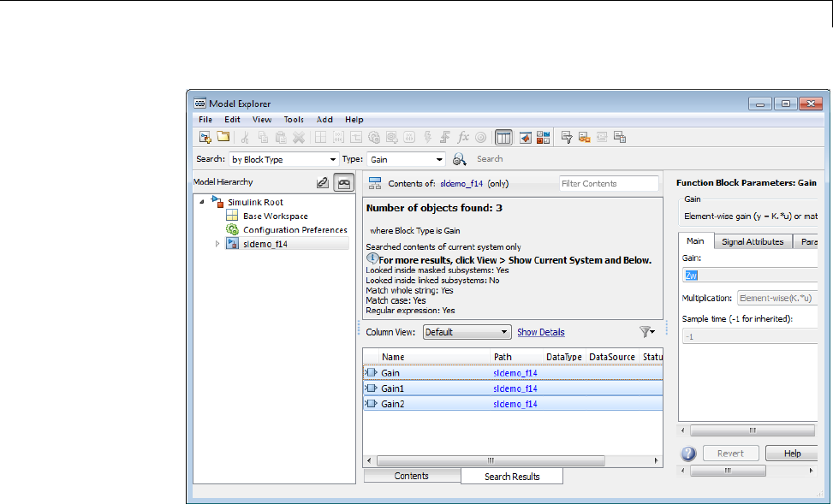Viewport: 833px width, 504px height.
Task: Click the Add MATLAB Variable grid icon
Action: (x=320, y=138)
